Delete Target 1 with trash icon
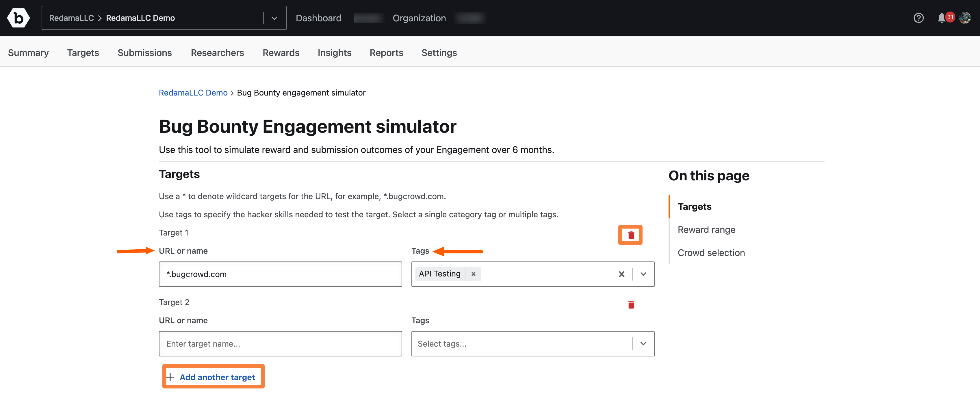The height and width of the screenshot is (400, 980). click(x=631, y=235)
